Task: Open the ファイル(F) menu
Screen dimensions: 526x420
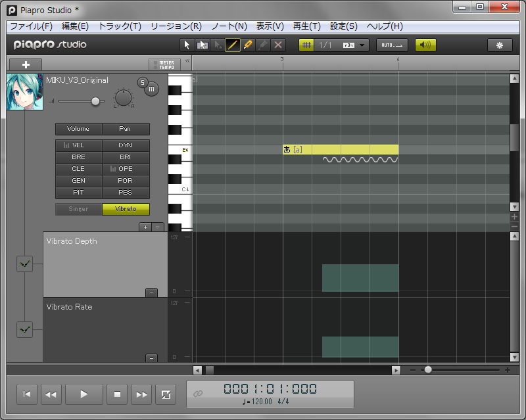Action: click(31, 26)
